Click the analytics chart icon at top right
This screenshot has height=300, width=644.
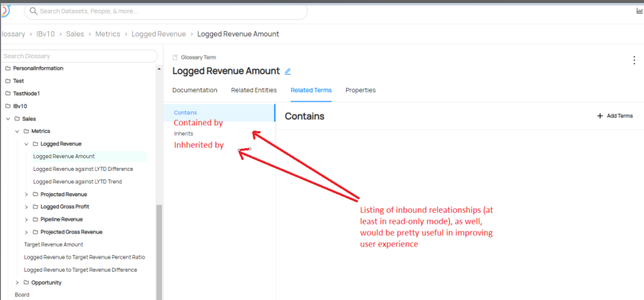pyautogui.click(x=640, y=11)
